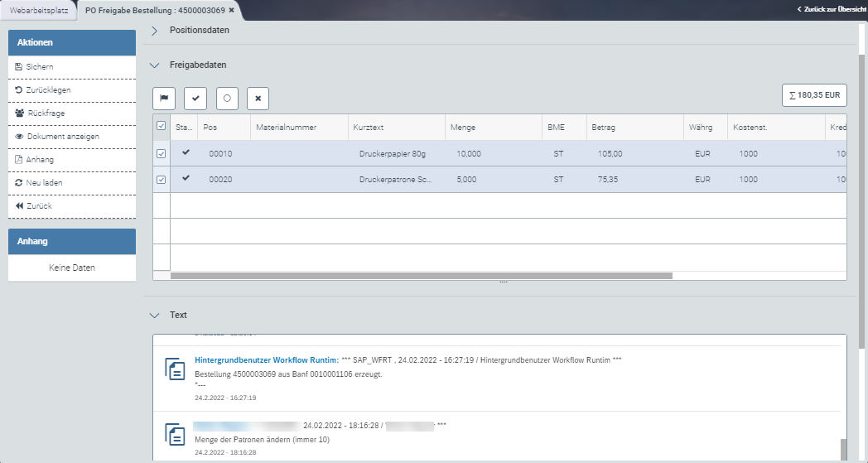Click Sichern to save

(x=40, y=66)
